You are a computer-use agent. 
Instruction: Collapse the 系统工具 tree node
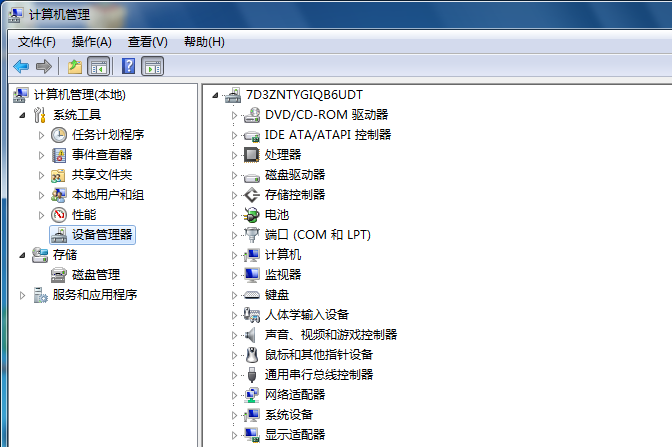(x=23, y=115)
